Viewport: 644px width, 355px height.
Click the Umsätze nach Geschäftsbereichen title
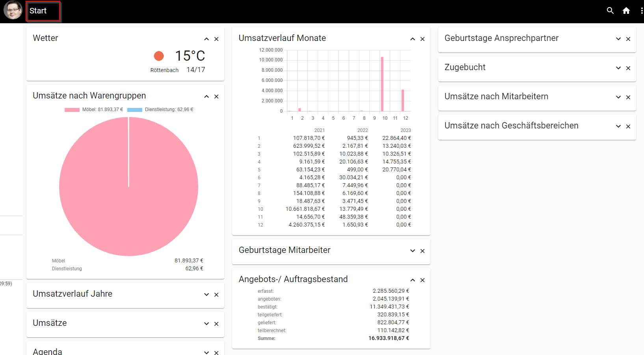(511, 126)
